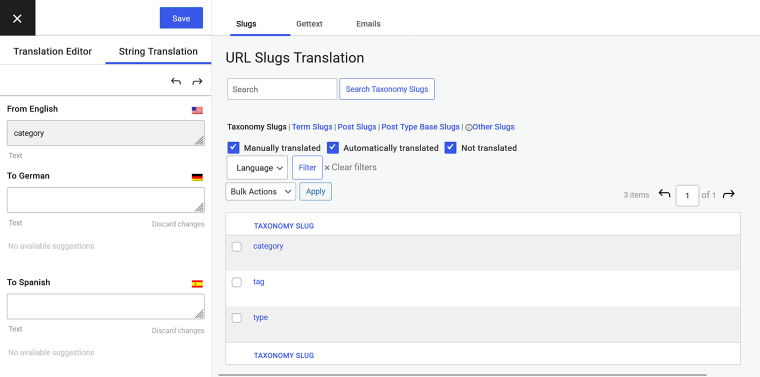Switch to the Gettext tab
This screenshot has width=760, height=377.
(309, 24)
